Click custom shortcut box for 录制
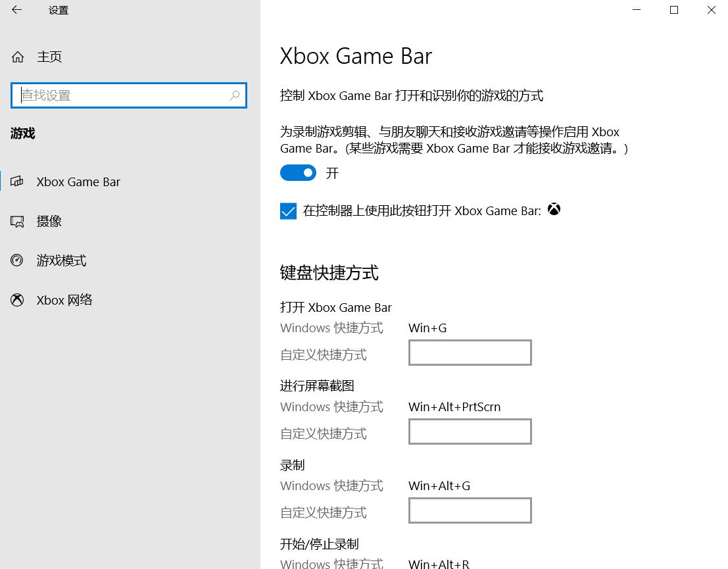Viewport: 728px width, 569px height. click(470, 510)
